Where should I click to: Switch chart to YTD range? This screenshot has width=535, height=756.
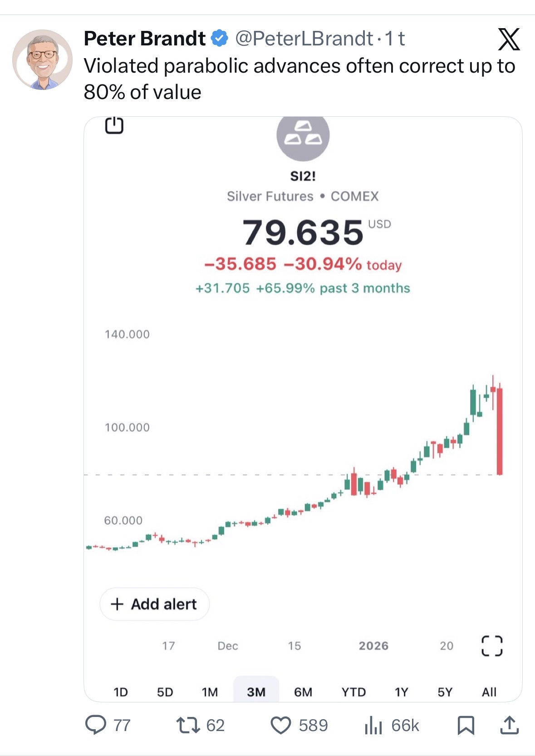tap(353, 692)
